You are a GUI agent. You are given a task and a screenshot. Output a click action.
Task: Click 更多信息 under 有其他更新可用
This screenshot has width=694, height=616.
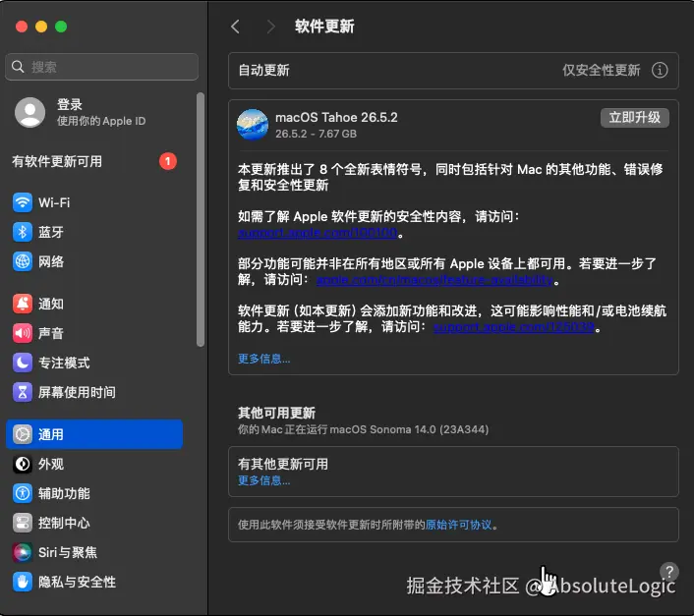(x=264, y=480)
